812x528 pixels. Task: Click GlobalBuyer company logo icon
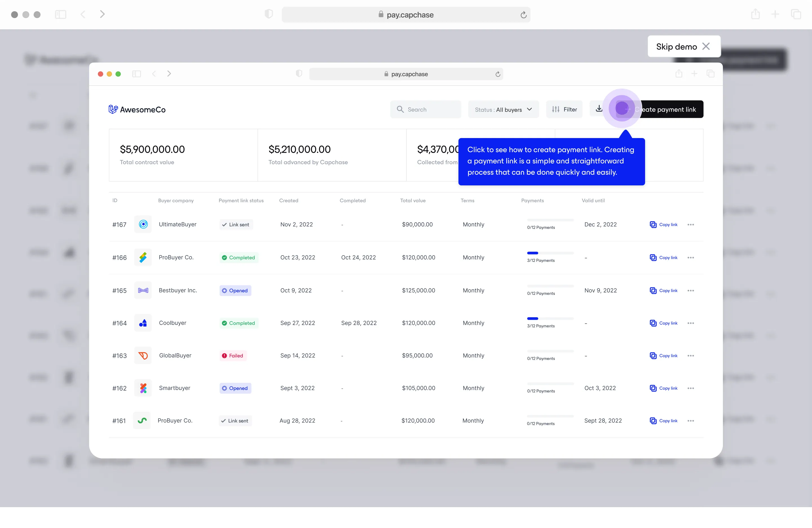click(x=143, y=356)
